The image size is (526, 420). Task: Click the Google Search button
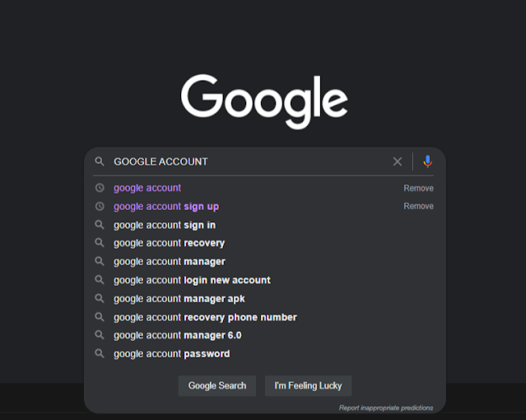pos(217,385)
